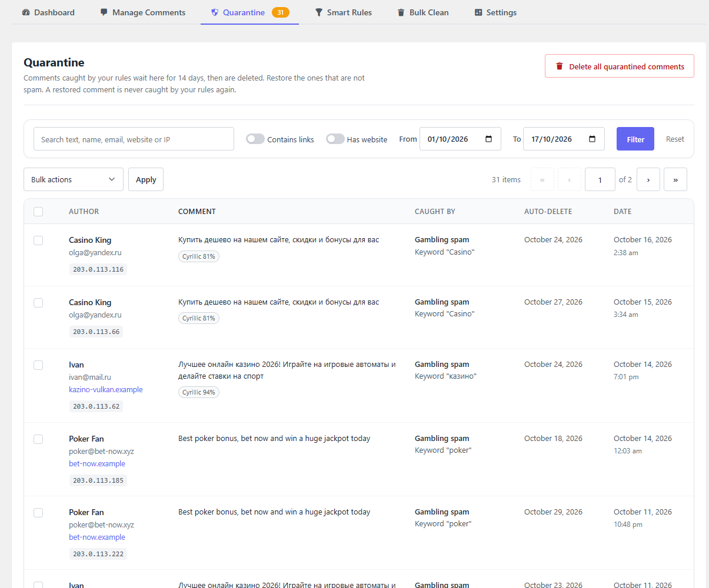The height and width of the screenshot is (588, 709).
Task: Click the Dashboard gauge icon
Action: tap(26, 12)
